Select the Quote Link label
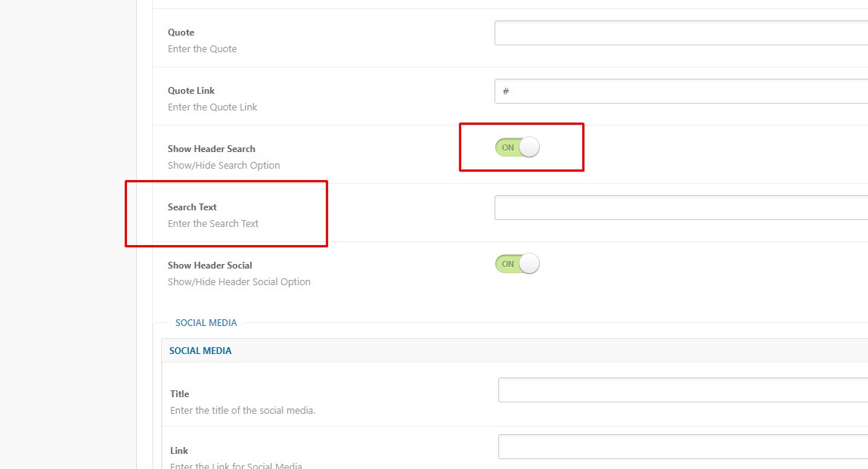 (191, 91)
